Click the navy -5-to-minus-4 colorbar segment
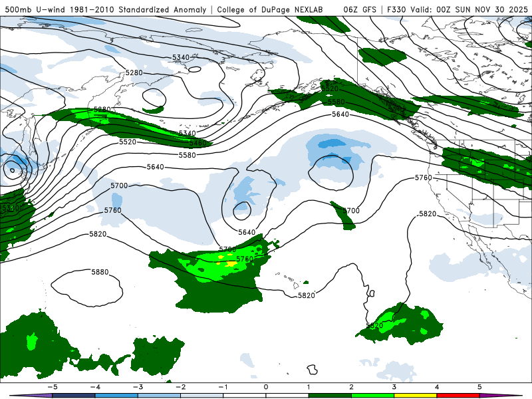532x399 pixels. coord(73,396)
